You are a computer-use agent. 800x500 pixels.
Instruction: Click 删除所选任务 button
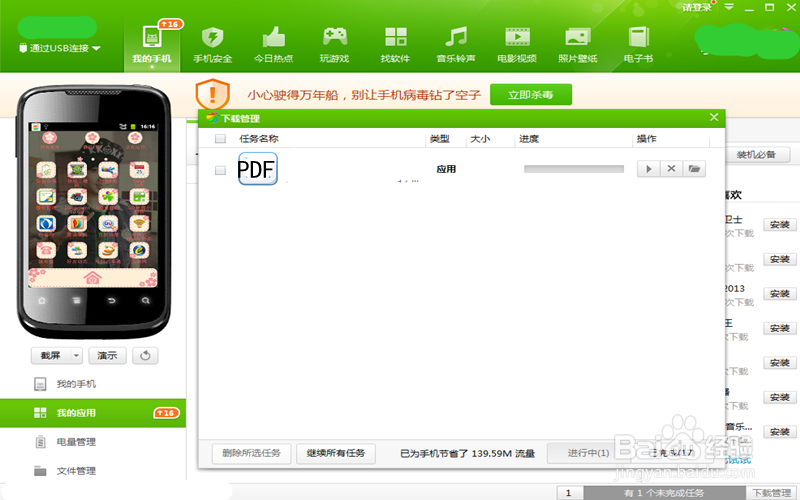tap(252, 453)
